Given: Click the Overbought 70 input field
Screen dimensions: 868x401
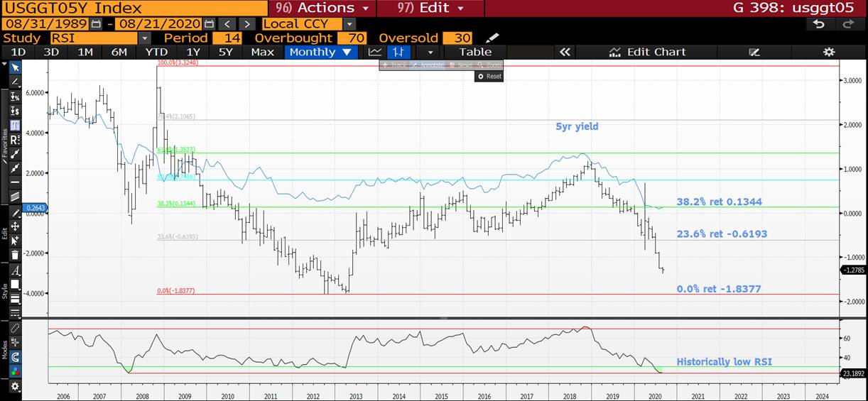Looking at the screenshot, I should point(352,38).
